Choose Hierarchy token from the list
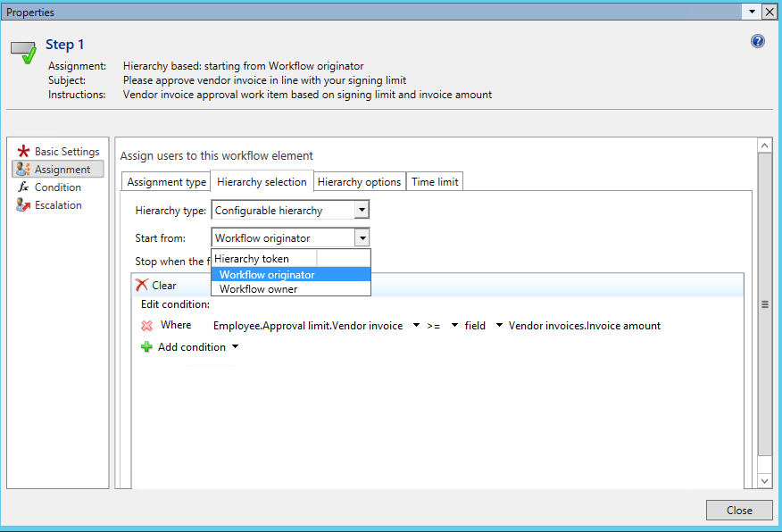 [x=252, y=259]
